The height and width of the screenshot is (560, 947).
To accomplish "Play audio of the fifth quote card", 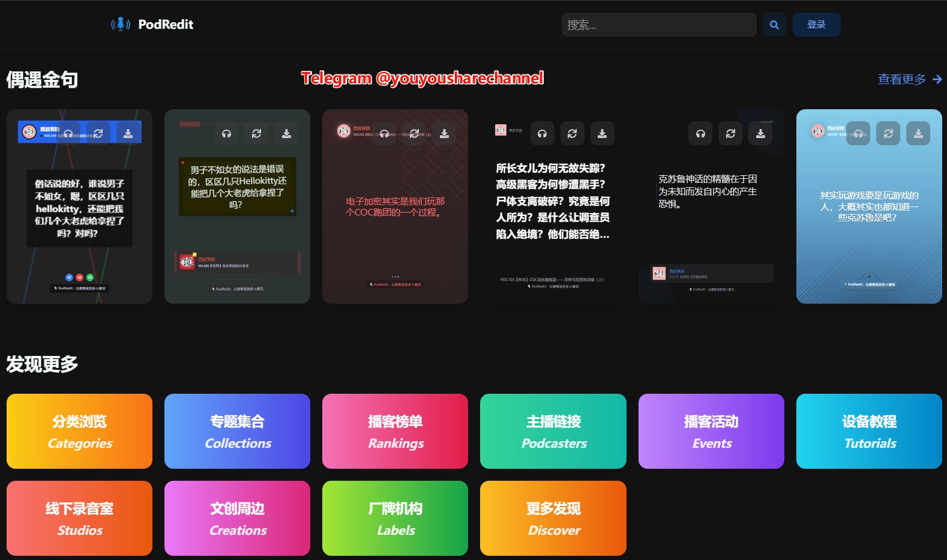I will 700,133.
